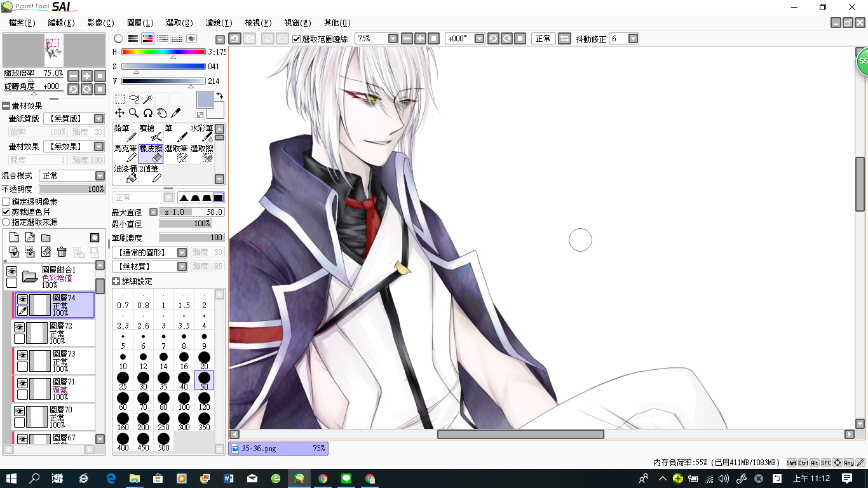Pick the hand pan tool
Screen dimensions: 868x488
click(161, 113)
